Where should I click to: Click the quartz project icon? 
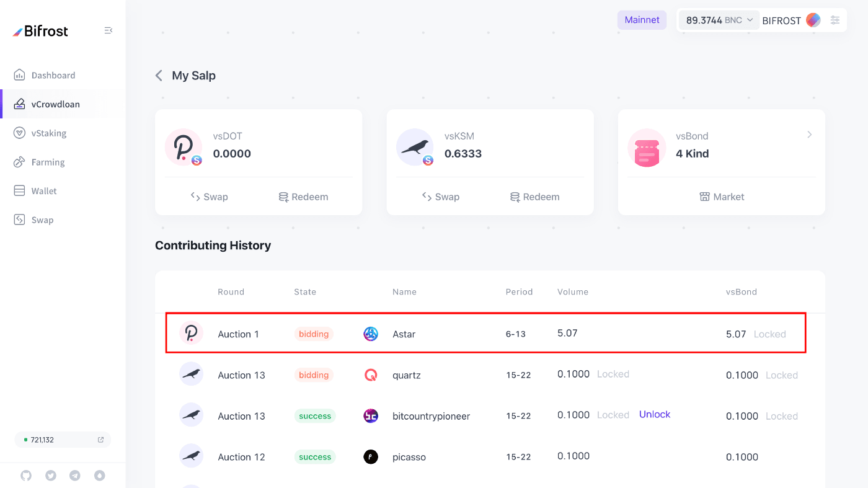pos(371,375)
